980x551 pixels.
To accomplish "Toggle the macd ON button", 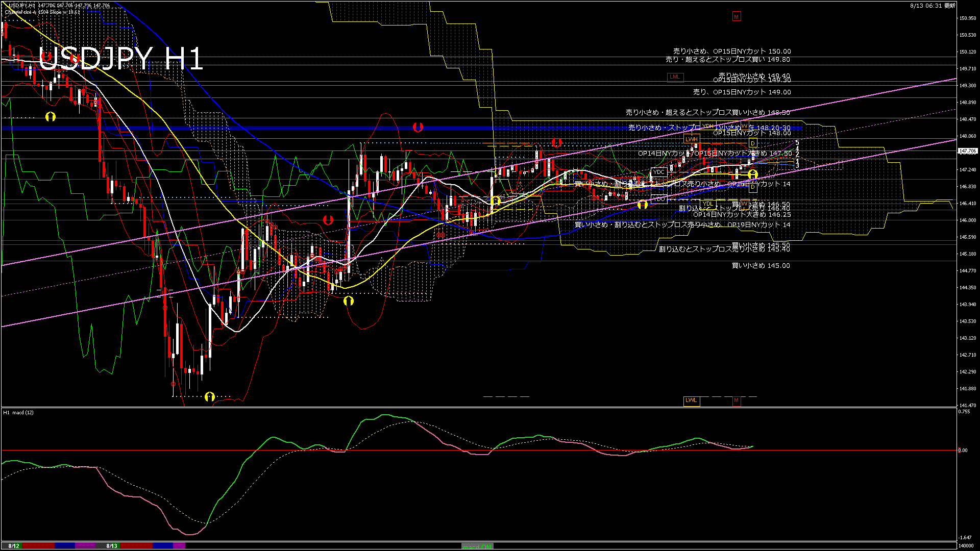I will click(477, 546).
